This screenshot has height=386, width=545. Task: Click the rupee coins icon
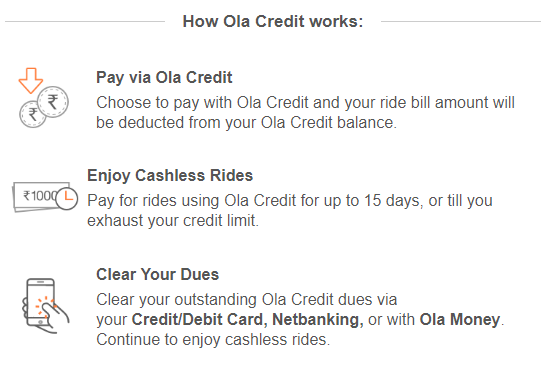(x=44, y=107)
